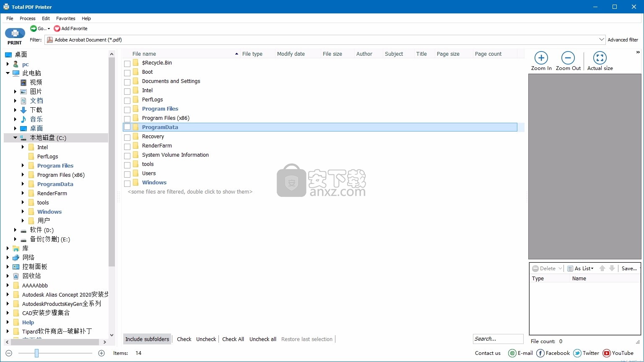Open the File menu
This screenshot has width=644, height=362.
[10, 18]
